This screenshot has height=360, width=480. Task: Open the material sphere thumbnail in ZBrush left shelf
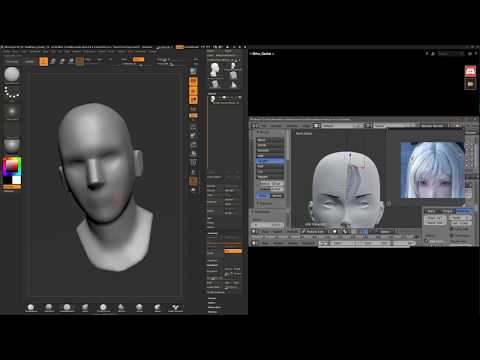pos(12,146)
